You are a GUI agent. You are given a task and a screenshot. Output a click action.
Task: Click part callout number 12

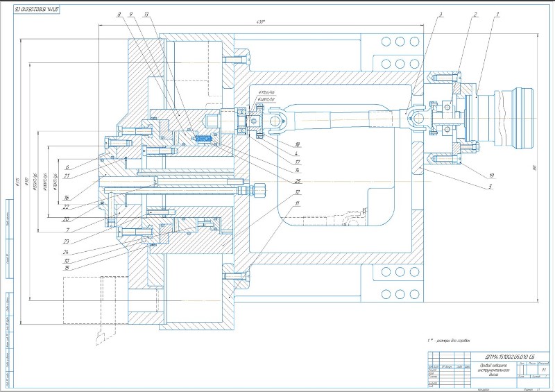click(x=298, y=192)
